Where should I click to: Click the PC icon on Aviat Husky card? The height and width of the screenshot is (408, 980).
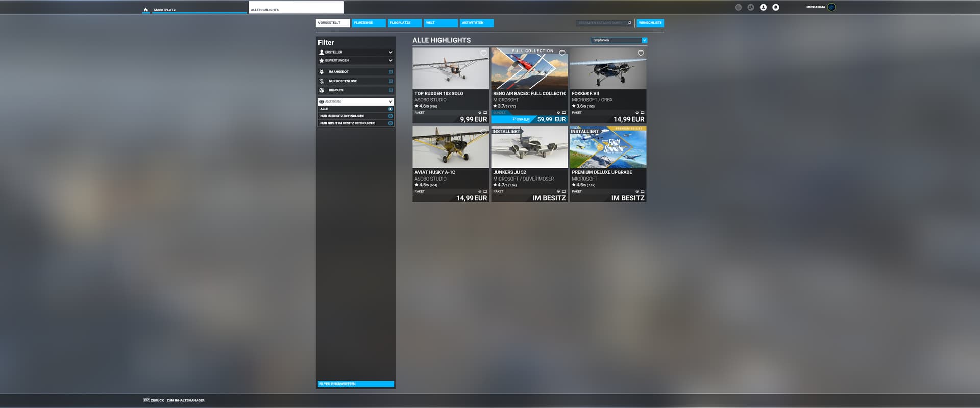tap(485, 191)
